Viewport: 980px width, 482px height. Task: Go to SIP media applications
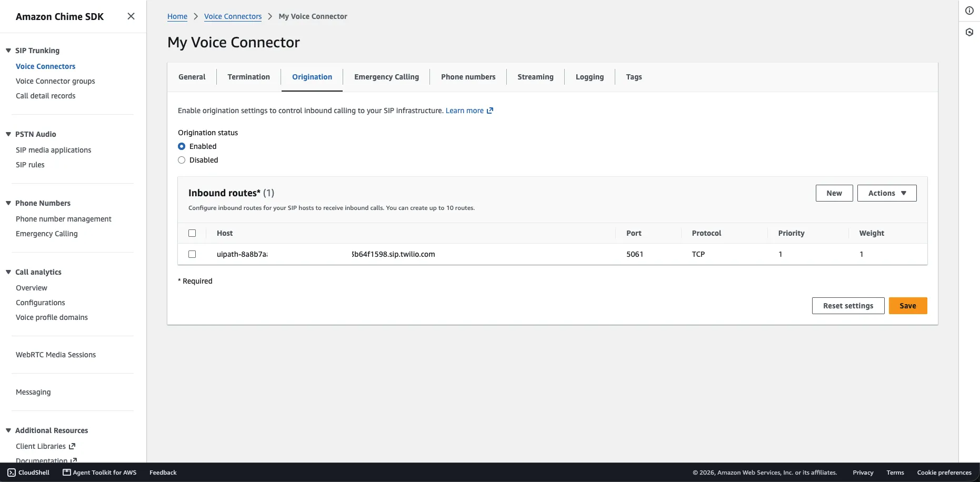pyautogui.click(x=54, y=150)
